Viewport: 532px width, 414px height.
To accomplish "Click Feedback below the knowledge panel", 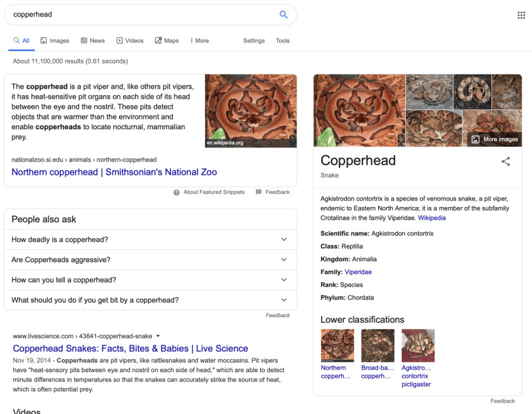I will pyautogui.click(x=502, y=401).
